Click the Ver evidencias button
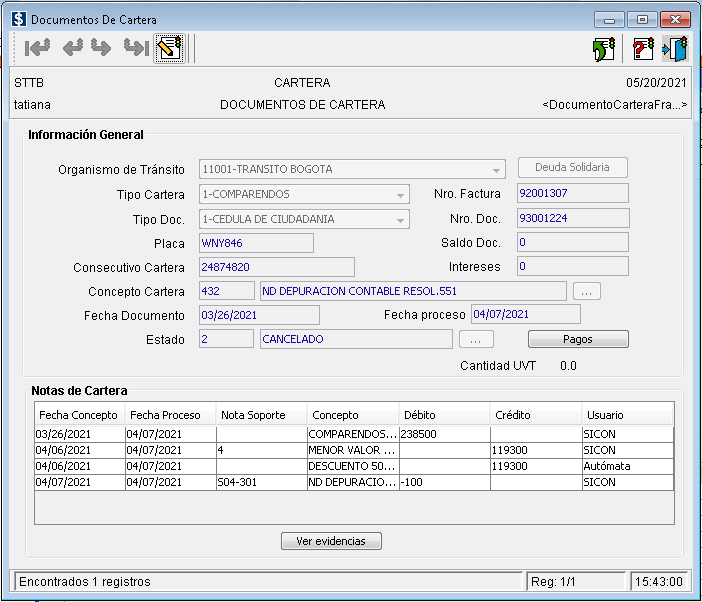702x602 pixels. click(331, 541)
